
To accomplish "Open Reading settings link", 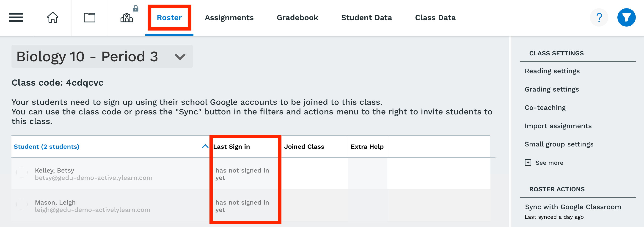I will tap(552, 71).
